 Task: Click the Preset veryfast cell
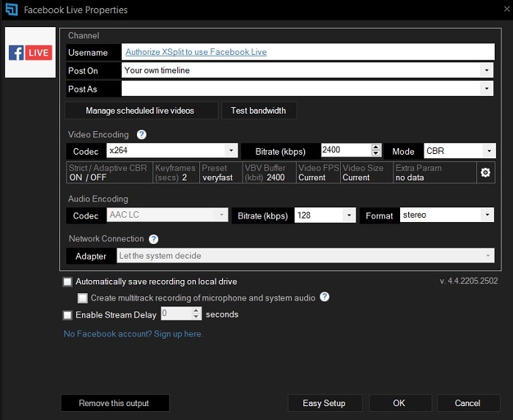click(x=221, y=172)
